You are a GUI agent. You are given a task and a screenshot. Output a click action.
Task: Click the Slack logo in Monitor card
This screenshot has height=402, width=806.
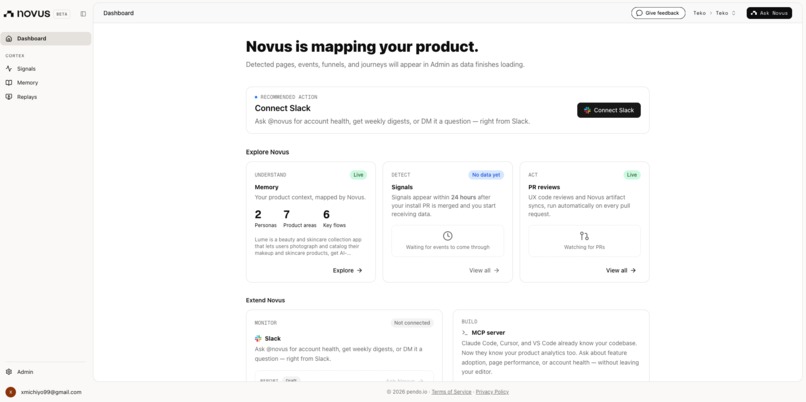(258, 338)
